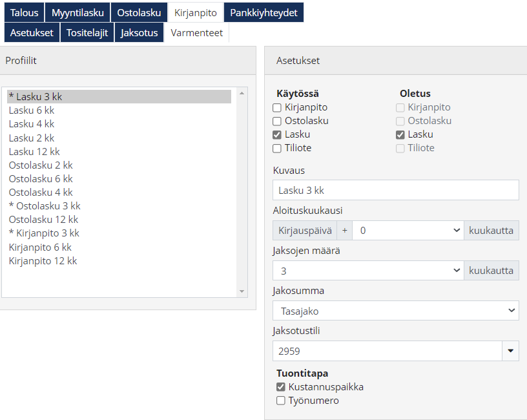Click the Kuvaus text field
Screen dimensions: 527x420
click(395, 190)
